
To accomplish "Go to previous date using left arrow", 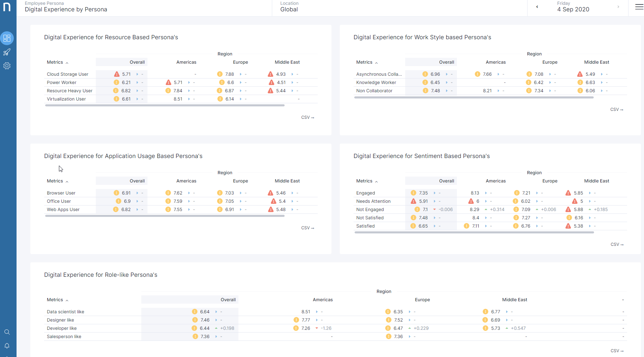I will point(537,7).
